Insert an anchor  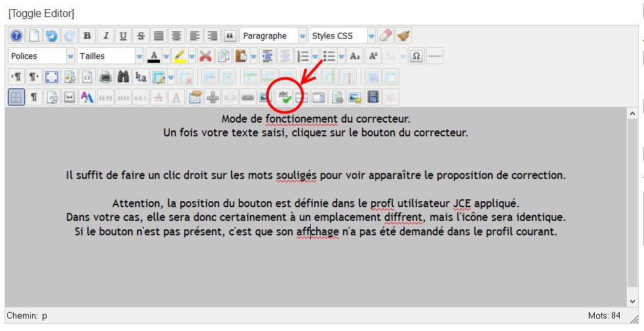pyautogui.click(x=212, y=97)
